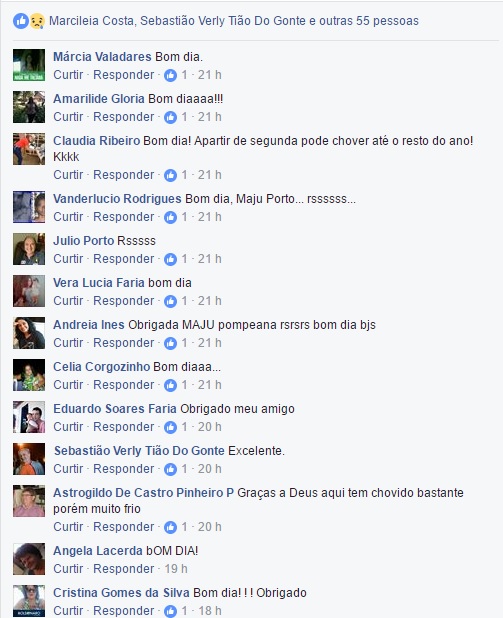Open Sebastião Verly Tião Do Gonte commenter profile

[139, 450]
